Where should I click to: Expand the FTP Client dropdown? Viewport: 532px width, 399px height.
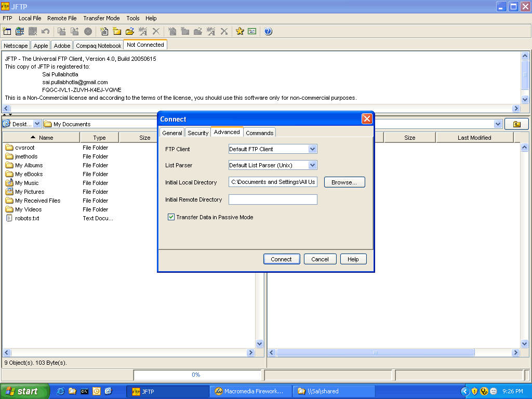click(x=312, y=149)
